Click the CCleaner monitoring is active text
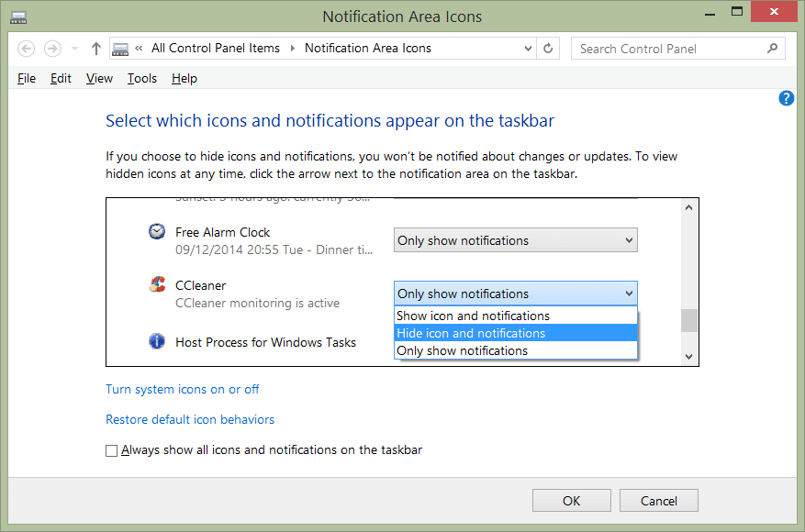This screenshot has width=805, height=532. point(257,304)
